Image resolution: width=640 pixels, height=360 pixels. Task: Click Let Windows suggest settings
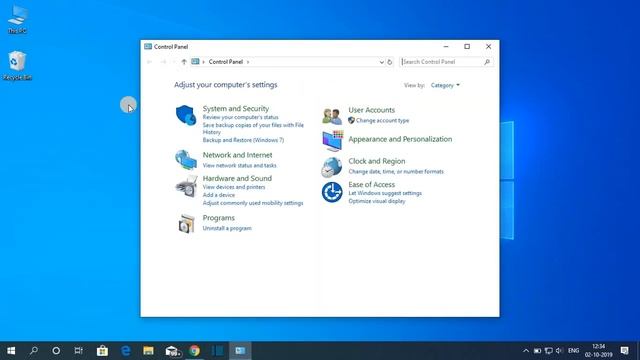tap(385, 193)
